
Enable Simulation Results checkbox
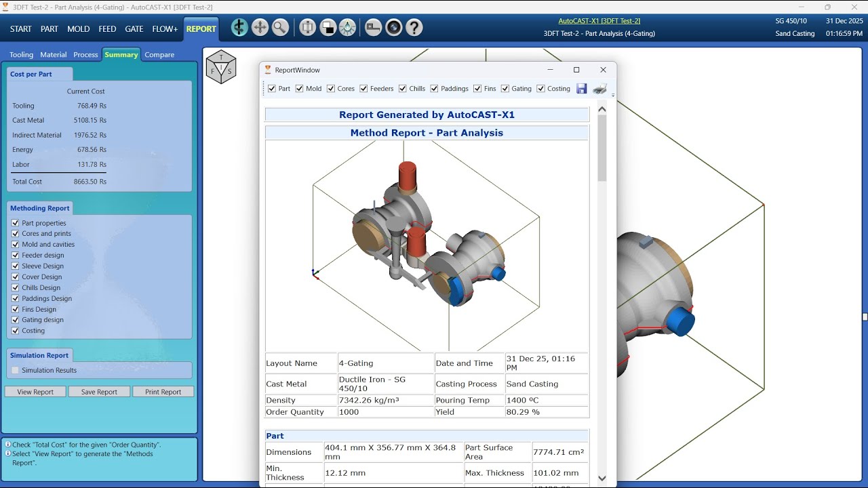click(x=16, y=370)
